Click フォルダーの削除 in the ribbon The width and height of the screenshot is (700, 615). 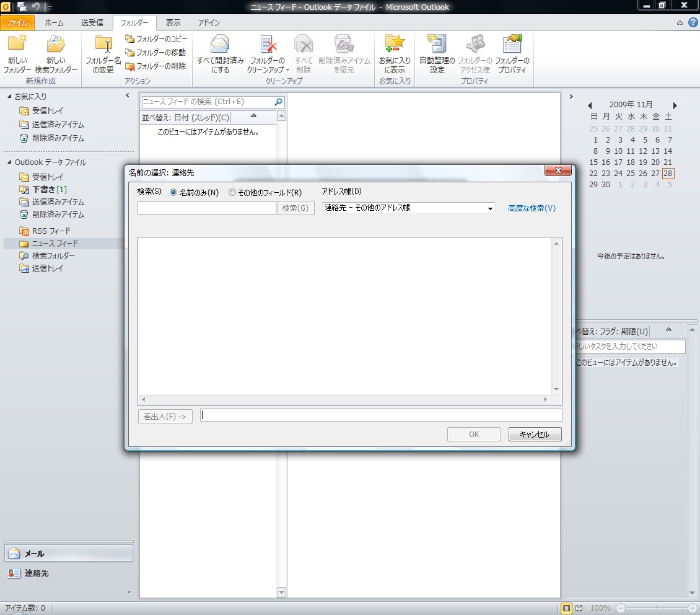click(155, 66)
